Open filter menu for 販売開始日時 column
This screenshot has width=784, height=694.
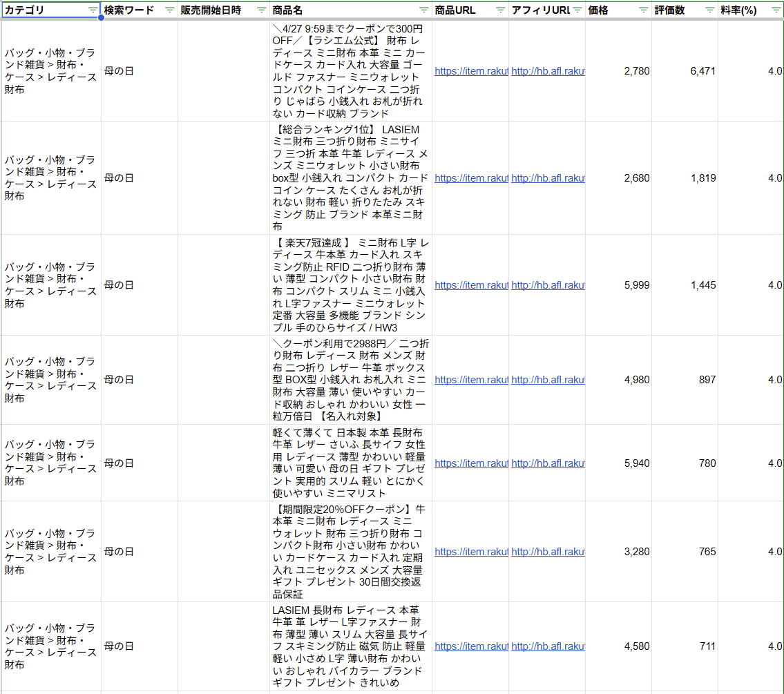click(261, 10)
